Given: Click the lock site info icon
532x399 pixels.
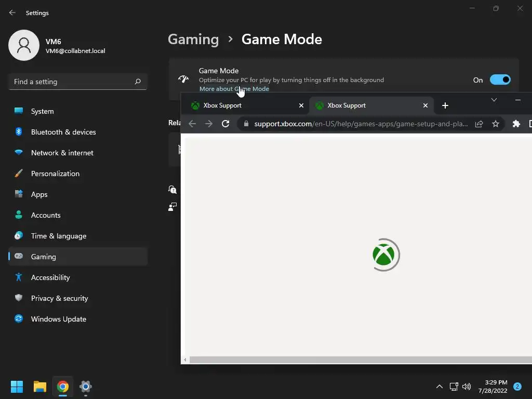Looking at the screenshot, I should point(246,124).
